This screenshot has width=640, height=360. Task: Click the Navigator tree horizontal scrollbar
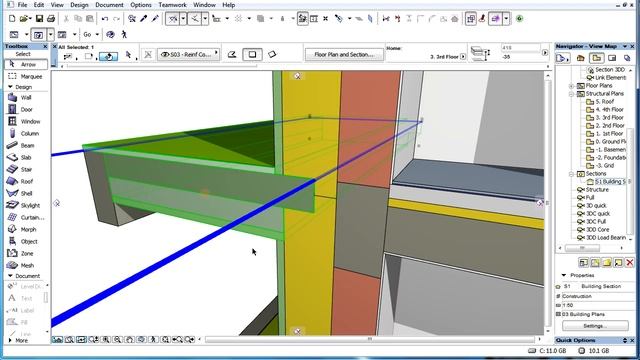[582, 248]
